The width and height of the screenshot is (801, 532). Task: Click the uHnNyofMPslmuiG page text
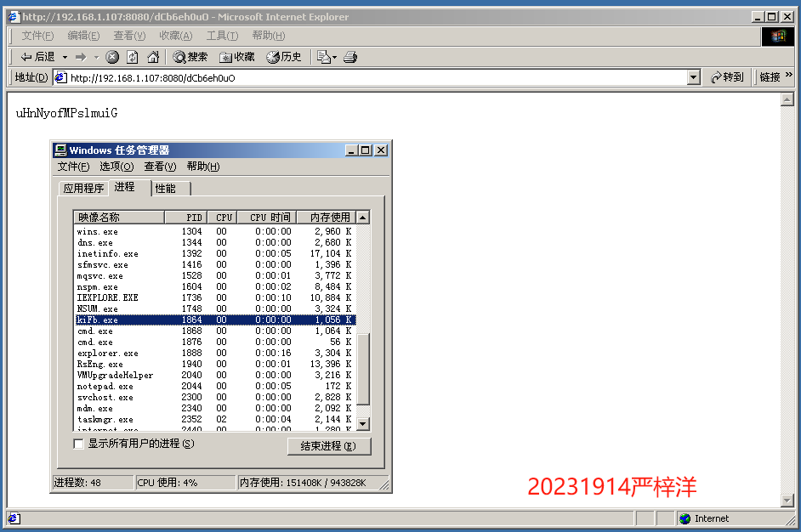point(67,113)
